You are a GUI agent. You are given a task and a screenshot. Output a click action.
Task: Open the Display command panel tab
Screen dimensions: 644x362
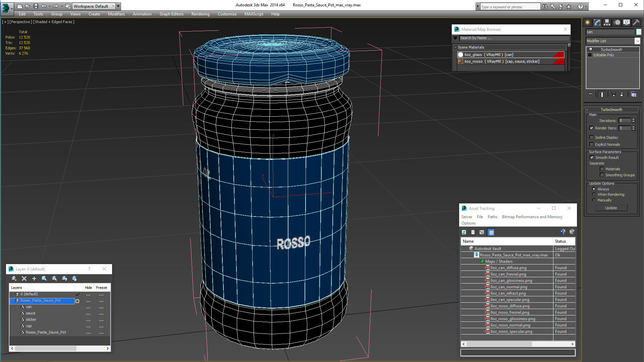(626, 22)
